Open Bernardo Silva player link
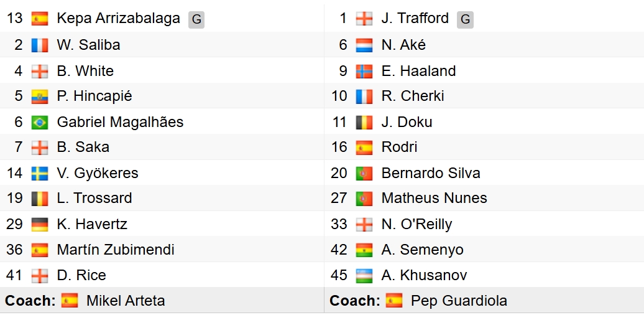This screenshot has width=644, height=320. (431, 173)
